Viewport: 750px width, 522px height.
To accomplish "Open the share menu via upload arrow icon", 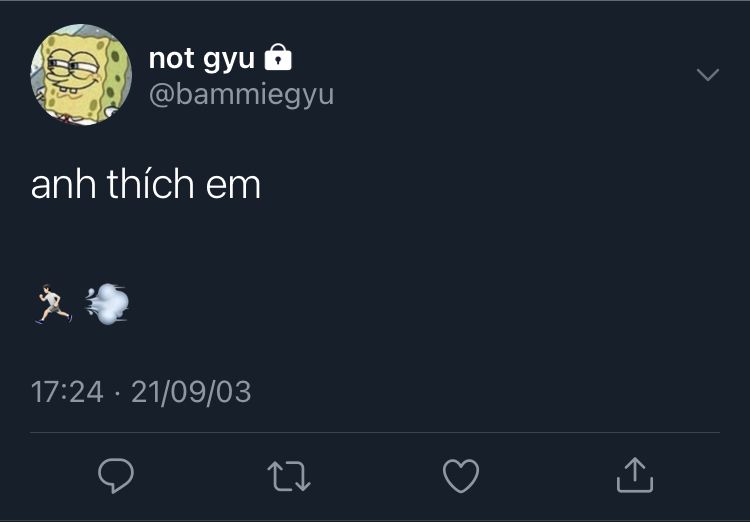I will 635,475.
